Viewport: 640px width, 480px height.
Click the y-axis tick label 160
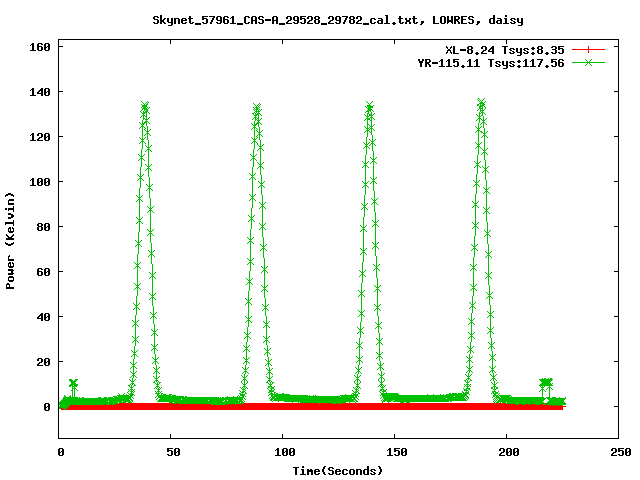click(x=40, y=47)
